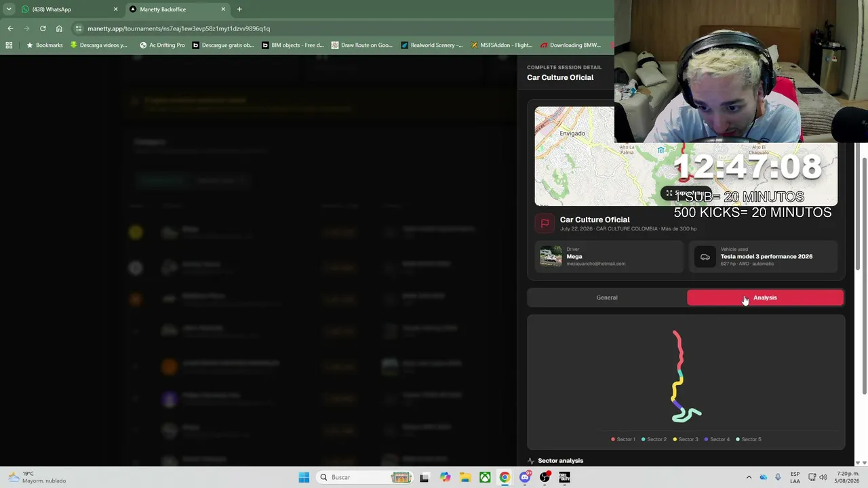Open the MSFSAddon Flight bookmark
The width and height of the screenshot is (868, 488).
pos(501,45)
